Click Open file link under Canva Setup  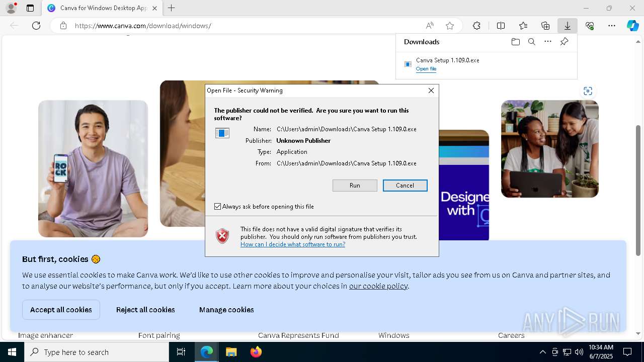(x=426, y=69)
